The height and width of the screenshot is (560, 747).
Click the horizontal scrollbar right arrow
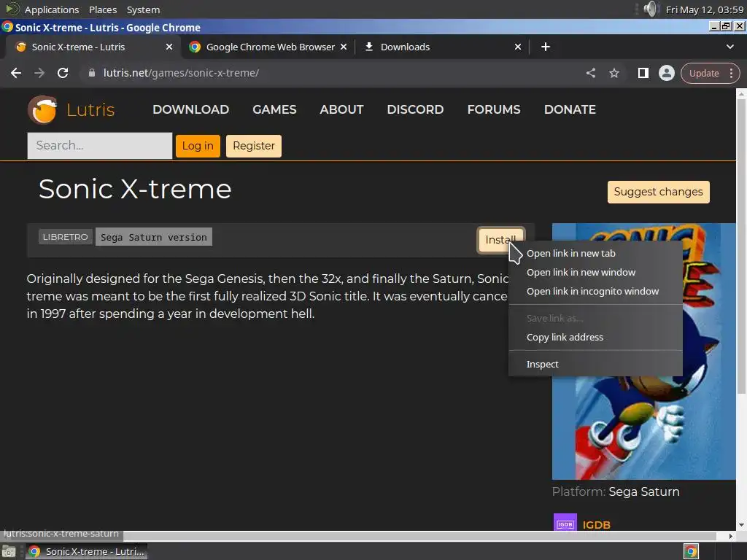[731, 536]
